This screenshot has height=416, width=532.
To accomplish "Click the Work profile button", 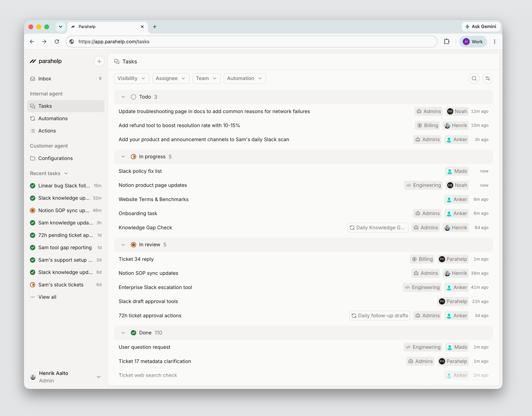I will pyautogui.click(x=473, y=42).
